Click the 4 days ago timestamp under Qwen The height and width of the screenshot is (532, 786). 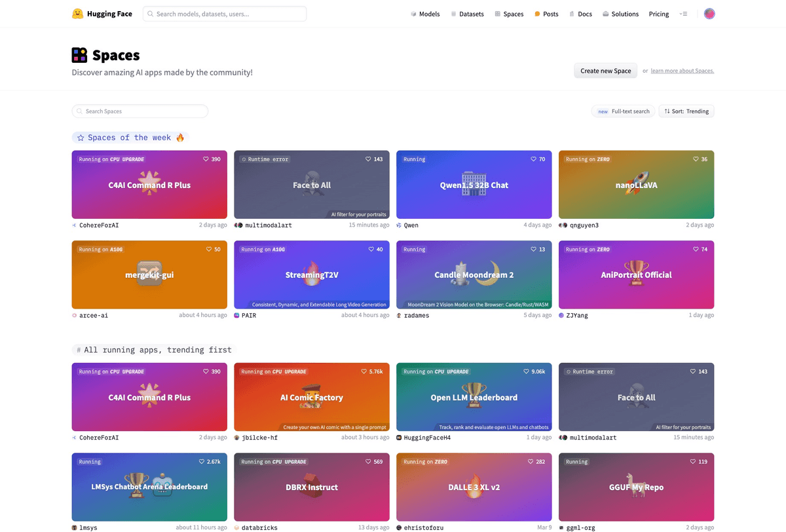[x=538, y=225]
